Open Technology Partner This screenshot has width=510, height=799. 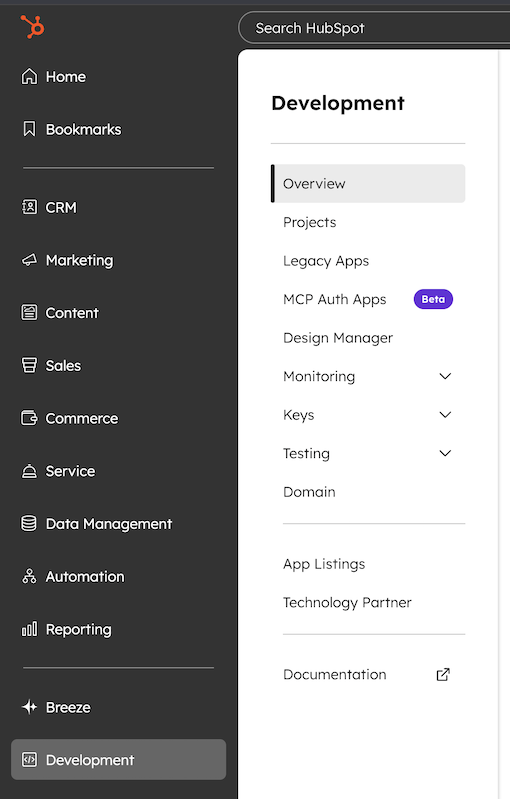click(347, 602)
